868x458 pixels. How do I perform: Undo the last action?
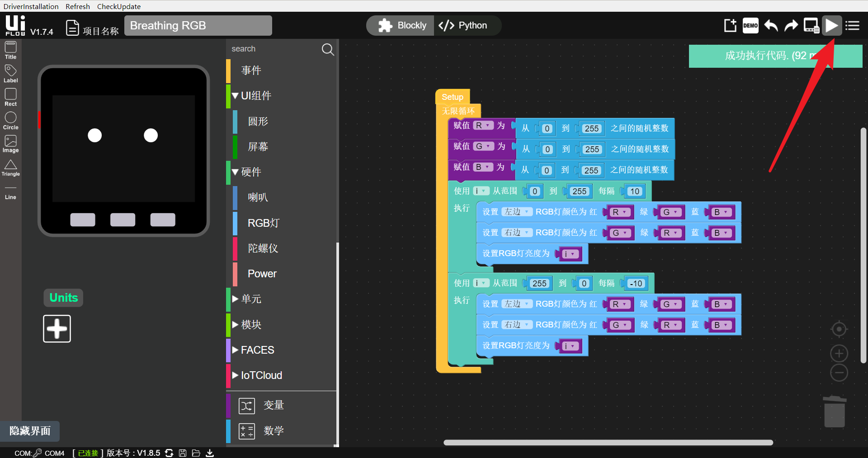pos(770,25)
